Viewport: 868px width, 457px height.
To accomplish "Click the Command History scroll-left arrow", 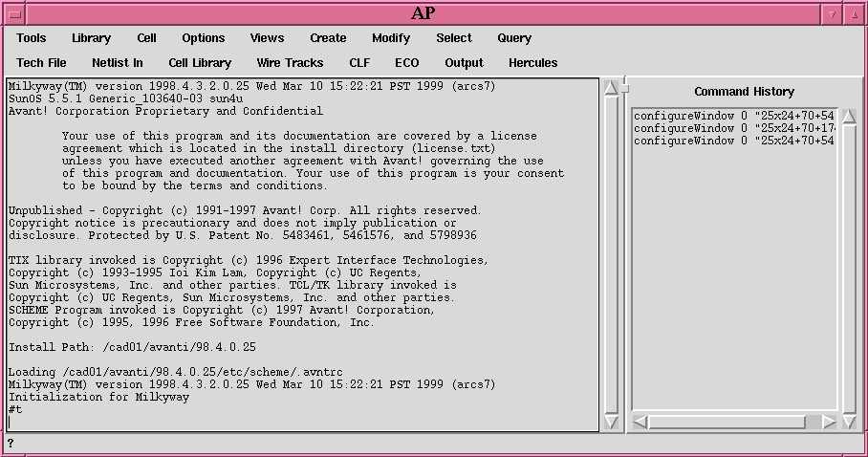I will coord(640,422).
